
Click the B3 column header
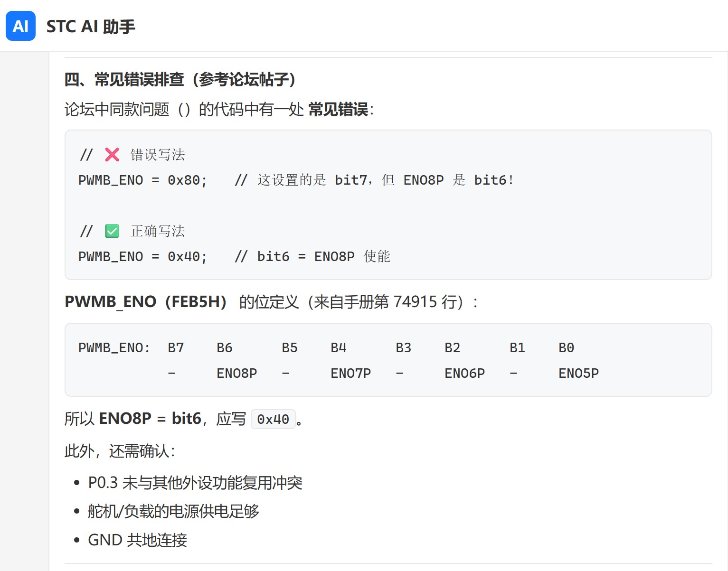click(404, 348)
